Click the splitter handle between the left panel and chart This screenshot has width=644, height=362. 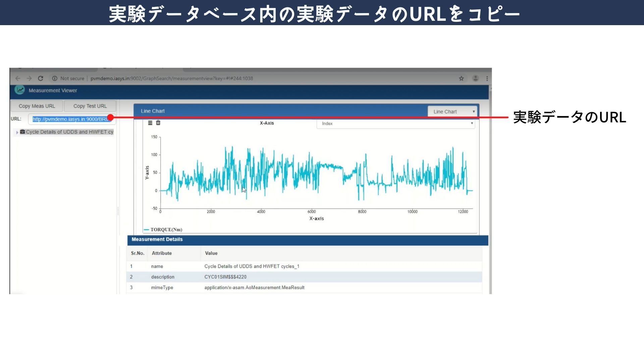118,211
